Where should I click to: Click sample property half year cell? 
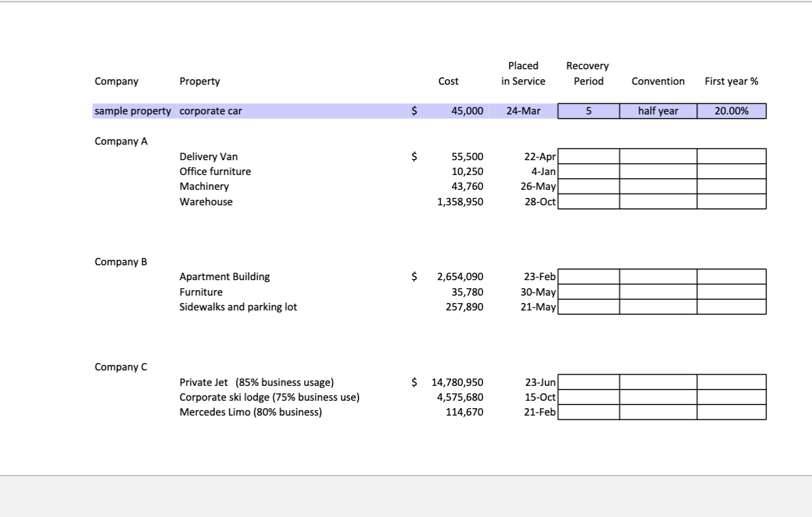point(658,111)
